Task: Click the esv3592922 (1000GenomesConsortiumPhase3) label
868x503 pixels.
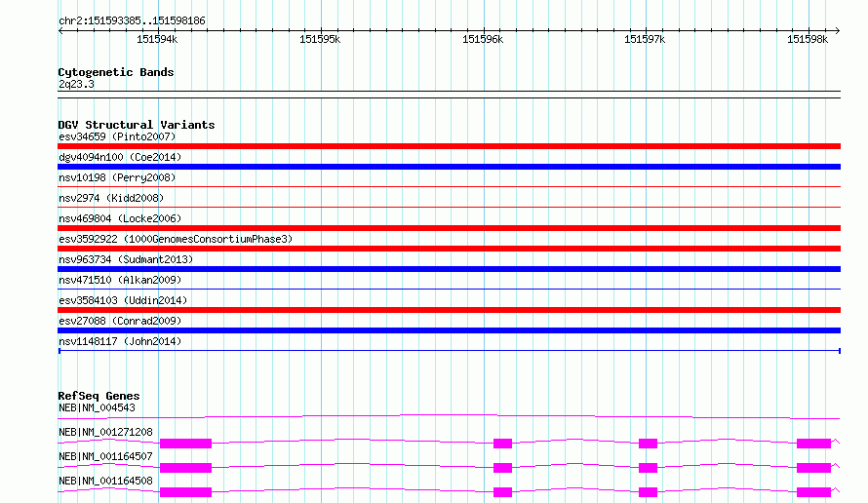Action: (176, 239)
